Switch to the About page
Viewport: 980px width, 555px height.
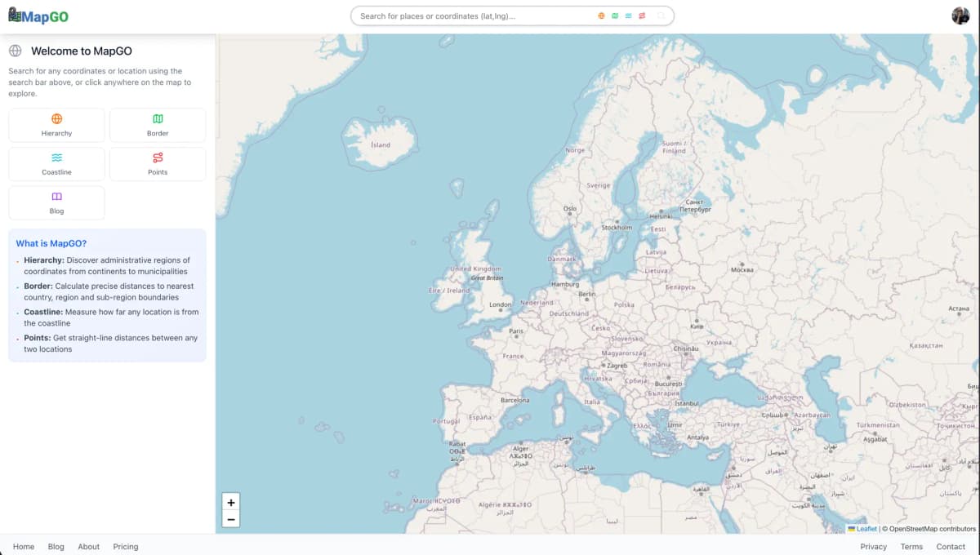[x=88, y=546]
